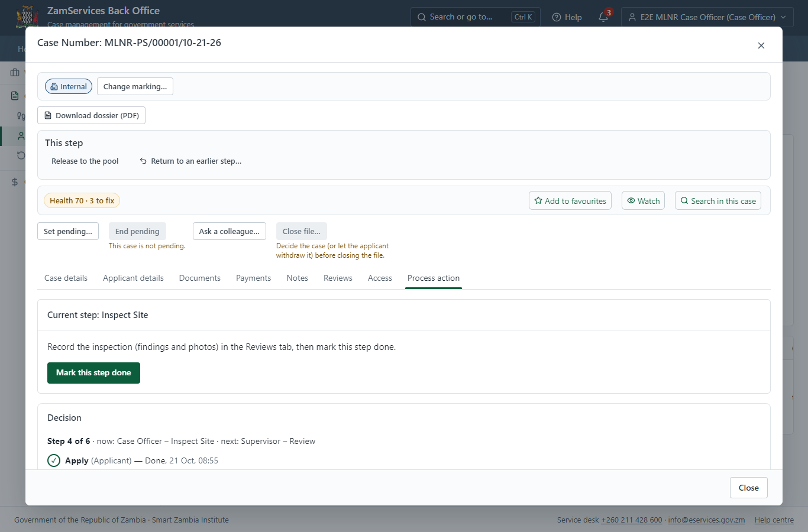Open the Ask a colleague… dialog

click(230, 231)
